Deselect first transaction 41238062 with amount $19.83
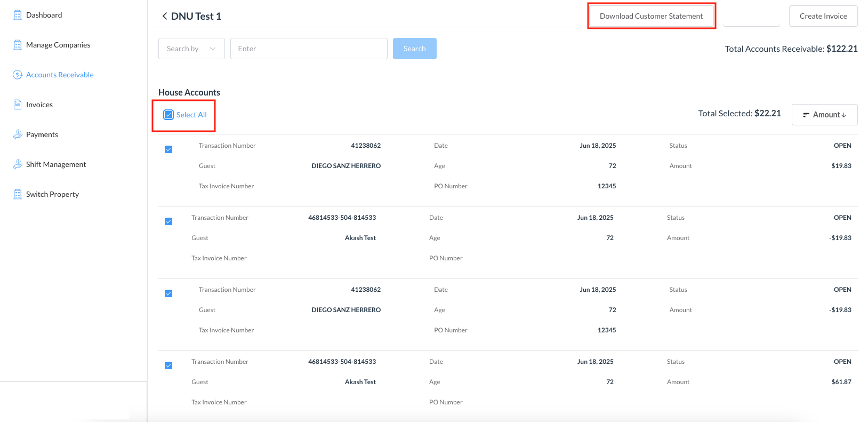Image resolution: width=868 pixels, height=422 pixels. coord(168,149)
